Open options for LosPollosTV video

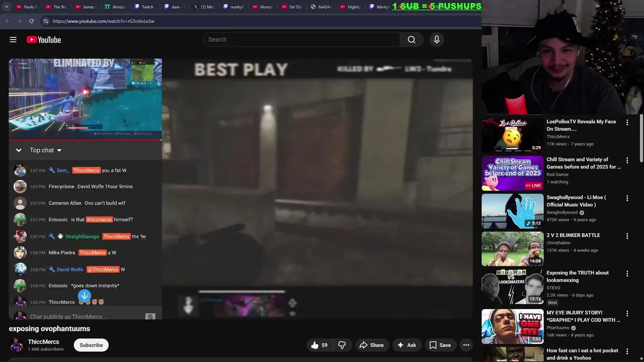tap(627, 123)
